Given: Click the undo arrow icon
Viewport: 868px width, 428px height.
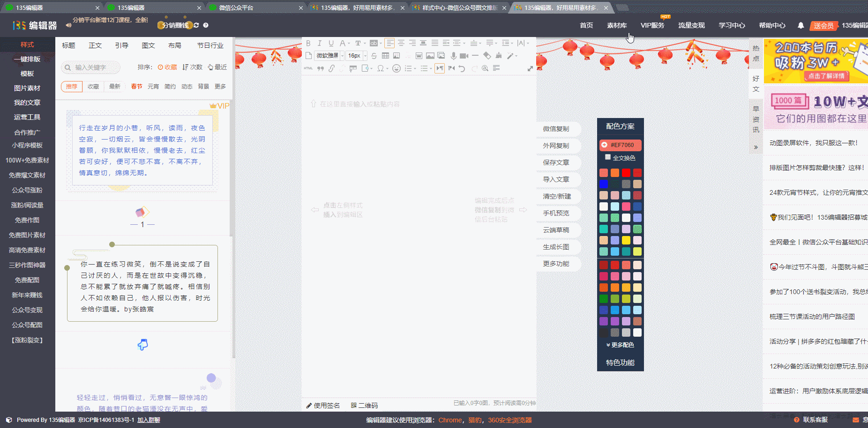Looking at the screenshot, I should click(462, 68).
